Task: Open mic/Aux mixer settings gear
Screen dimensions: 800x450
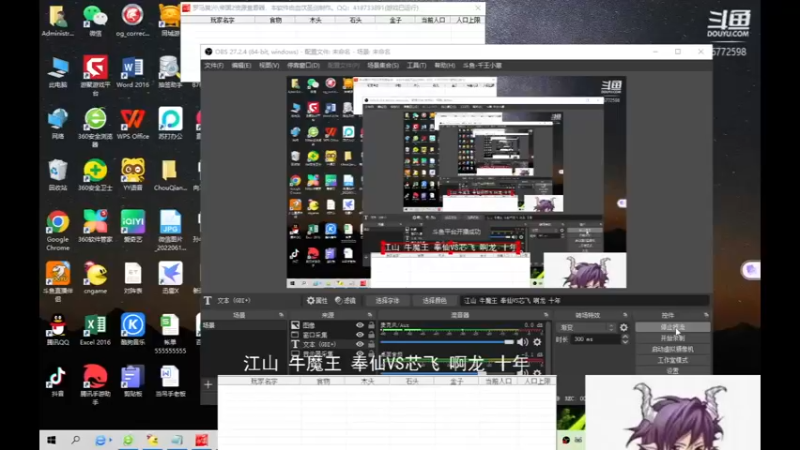Action: 537,342
